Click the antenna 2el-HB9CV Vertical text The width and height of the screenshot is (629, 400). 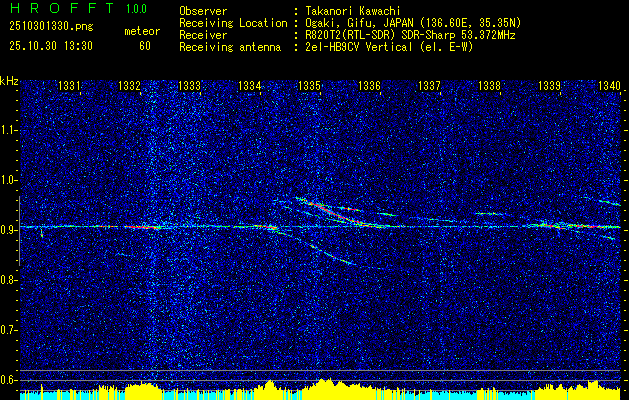point(387,47)
